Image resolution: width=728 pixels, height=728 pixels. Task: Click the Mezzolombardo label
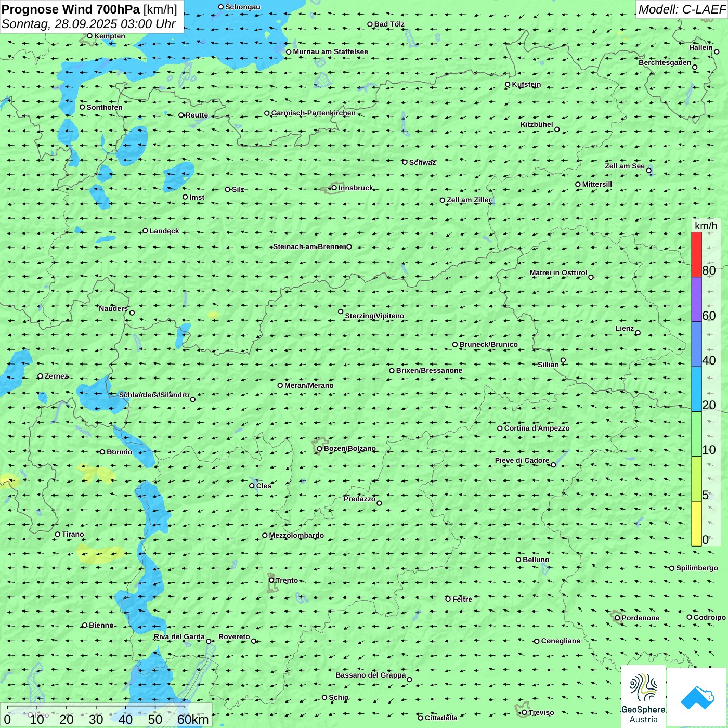click(296, 535)
